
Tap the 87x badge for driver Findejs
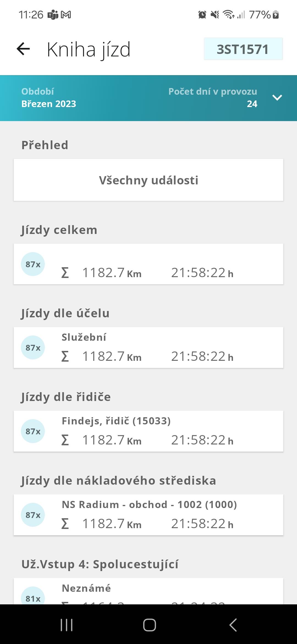33,431
